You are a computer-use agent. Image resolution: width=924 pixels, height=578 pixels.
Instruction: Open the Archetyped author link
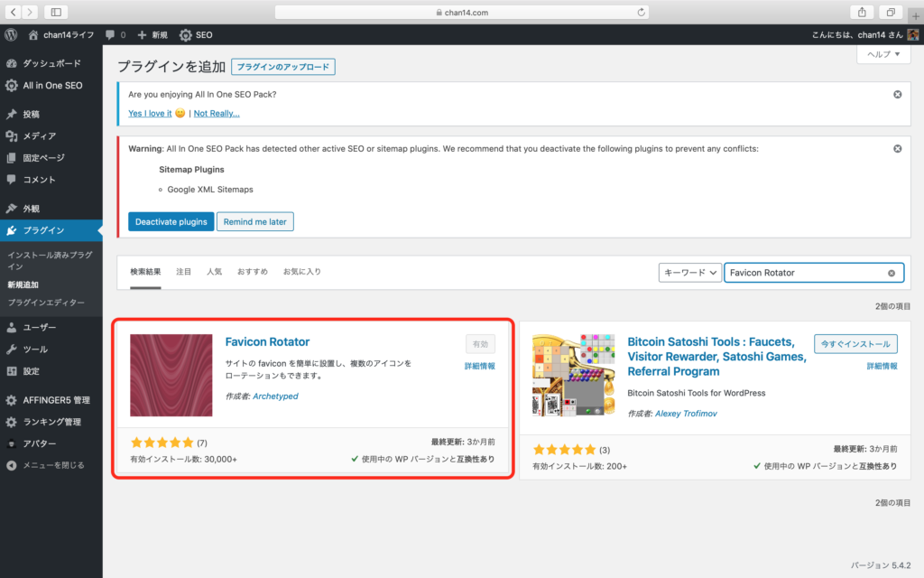click(276, 396)
